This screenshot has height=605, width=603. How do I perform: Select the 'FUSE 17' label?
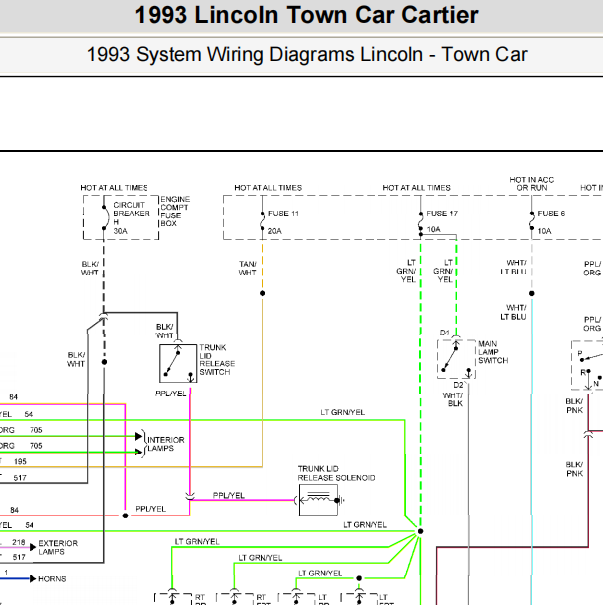[x=442, y=213]
